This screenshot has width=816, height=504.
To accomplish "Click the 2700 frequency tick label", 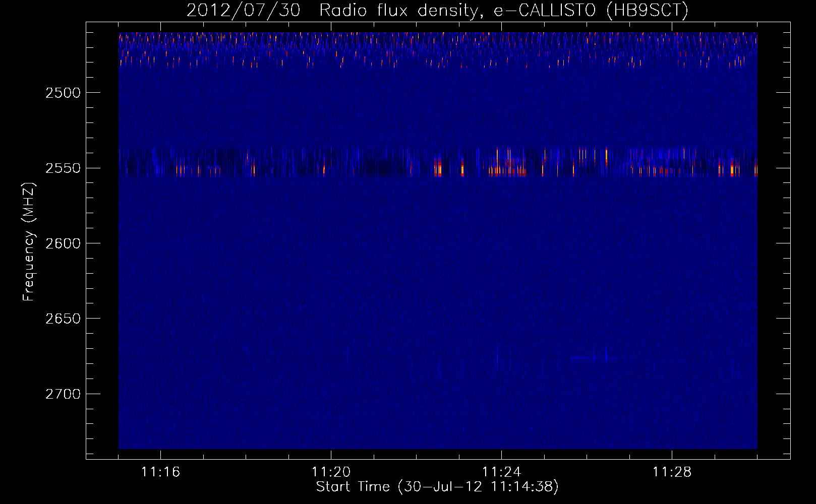I will 63,394.
